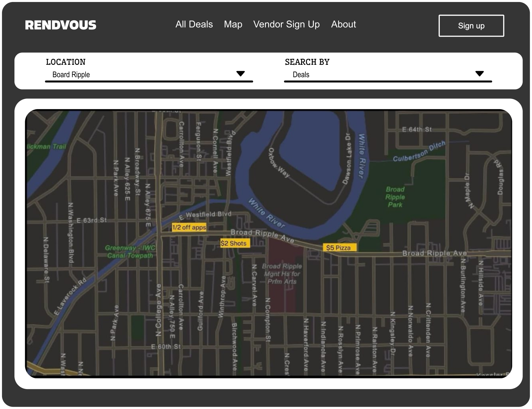Open the All Deals page

(194, 24)
